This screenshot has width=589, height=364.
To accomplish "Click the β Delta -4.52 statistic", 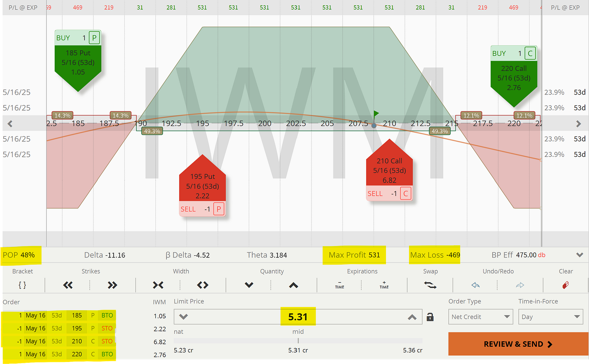I will click(x=188, y=255).
